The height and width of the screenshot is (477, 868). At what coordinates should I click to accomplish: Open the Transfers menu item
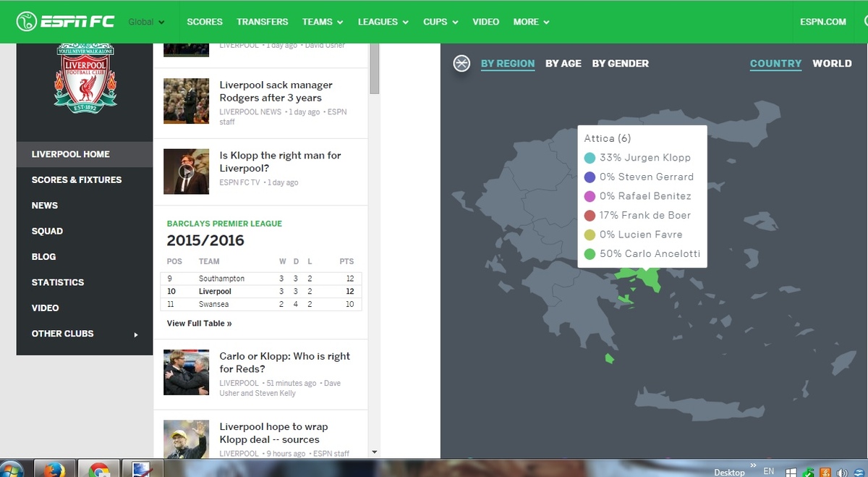coord(263,22)
